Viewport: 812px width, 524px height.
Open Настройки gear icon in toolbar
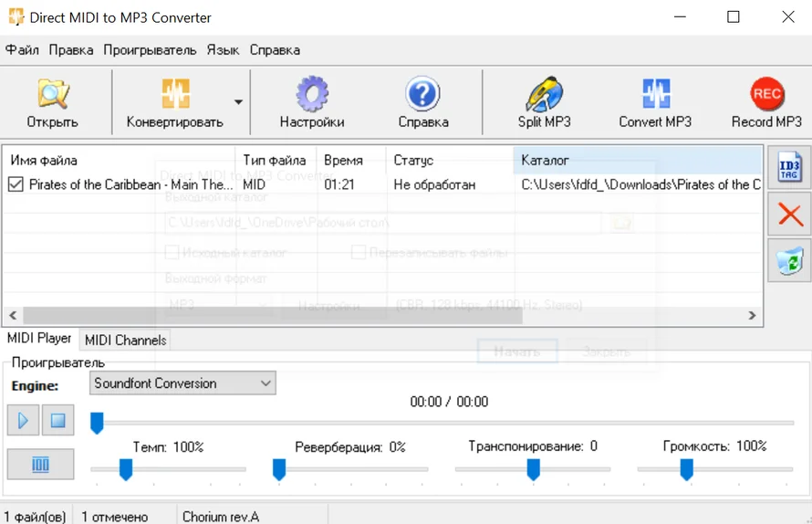point(312,102)
